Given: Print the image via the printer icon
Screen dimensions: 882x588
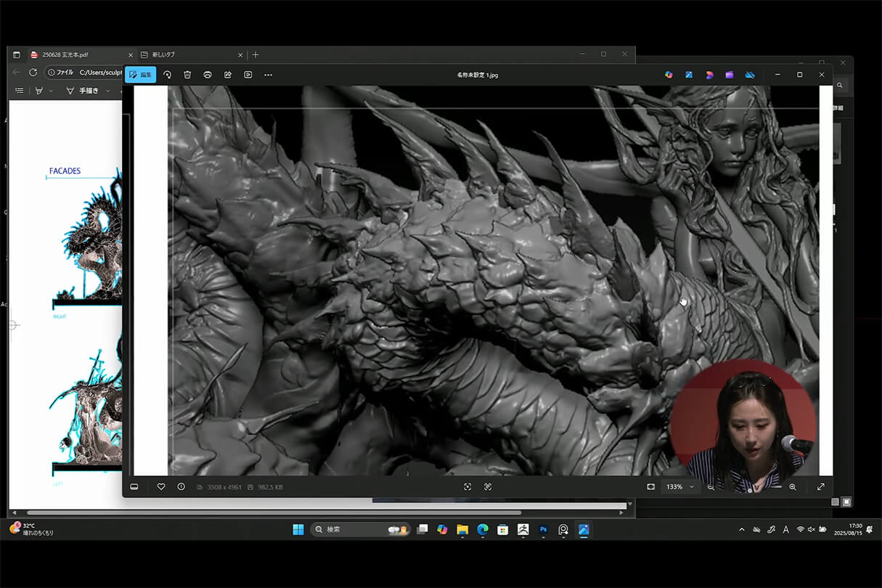Looking at the screenshot, I should click(208, 75).
